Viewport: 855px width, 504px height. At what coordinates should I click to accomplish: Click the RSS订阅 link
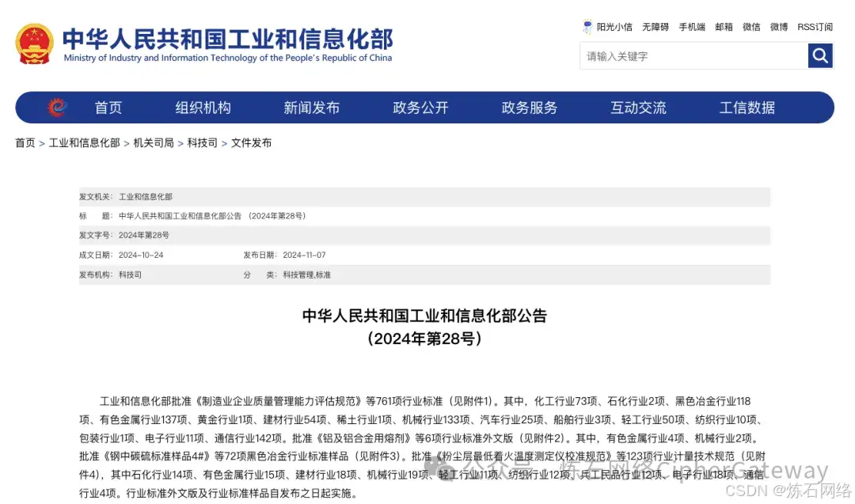click(x=815, y=27)
